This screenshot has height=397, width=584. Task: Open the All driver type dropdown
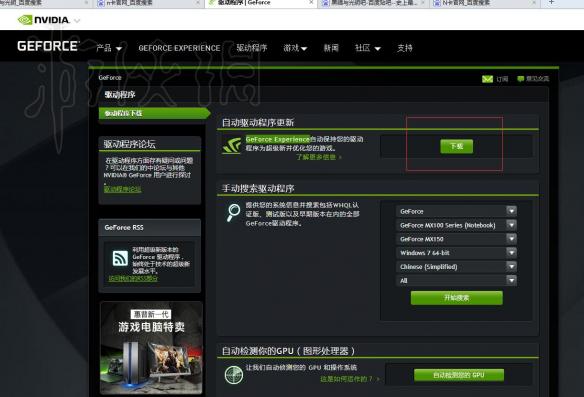pos(456,280)
